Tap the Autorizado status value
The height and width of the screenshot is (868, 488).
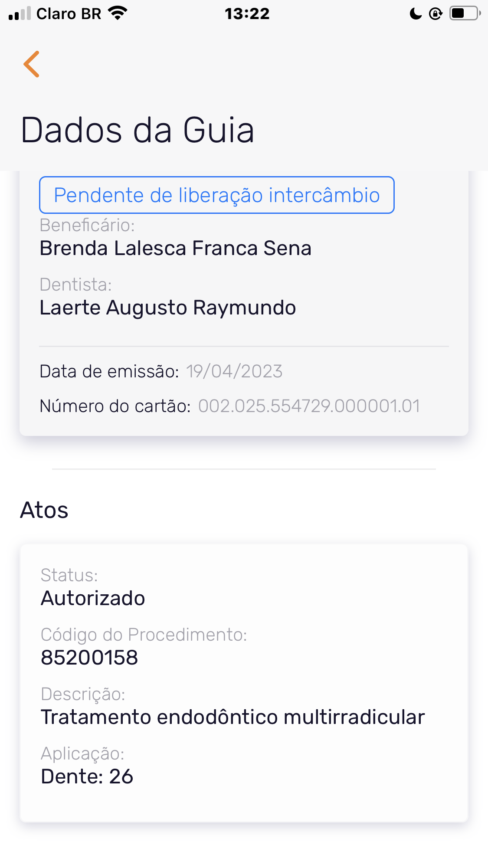[x=93, y=598]
